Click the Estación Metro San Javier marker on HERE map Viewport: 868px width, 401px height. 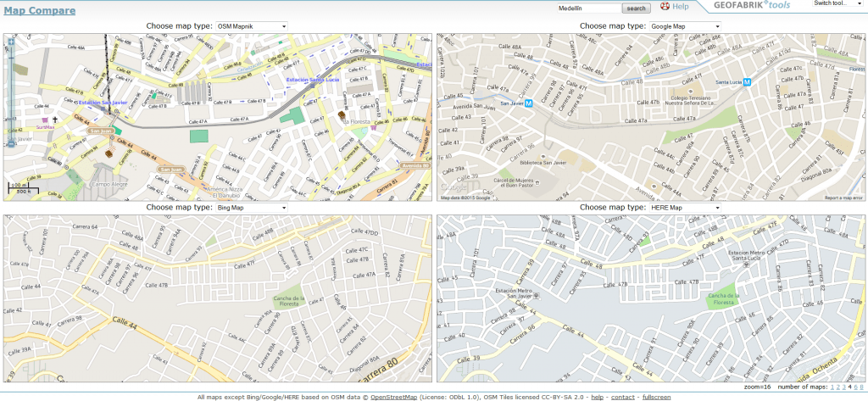(536, 296)
